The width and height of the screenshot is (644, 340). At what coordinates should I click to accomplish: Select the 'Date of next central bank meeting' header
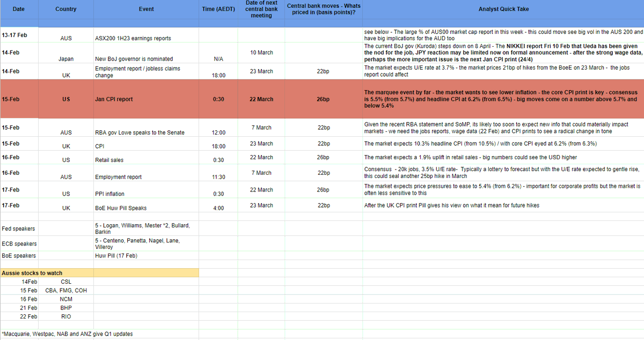pos(261,9)
